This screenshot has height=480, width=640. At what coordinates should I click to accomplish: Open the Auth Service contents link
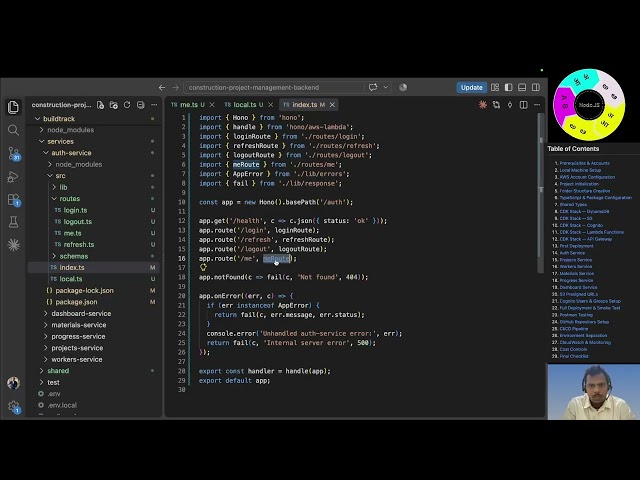click(572, 253)
